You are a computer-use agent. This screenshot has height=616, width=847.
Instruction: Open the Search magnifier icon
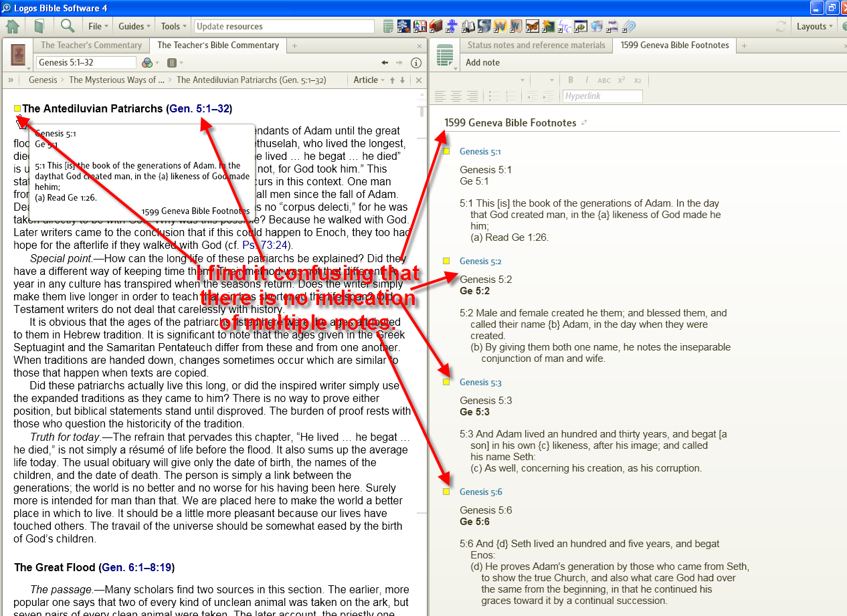coord(68,26)
